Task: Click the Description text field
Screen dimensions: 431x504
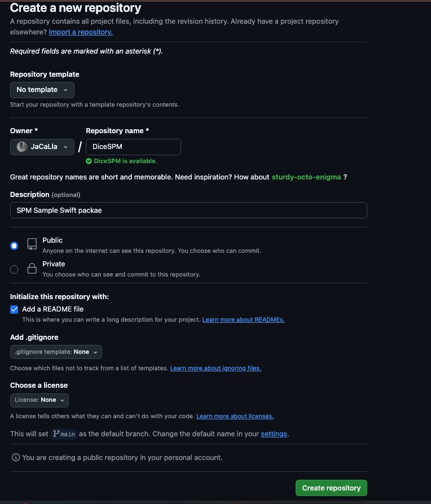Action: [188, 210]
